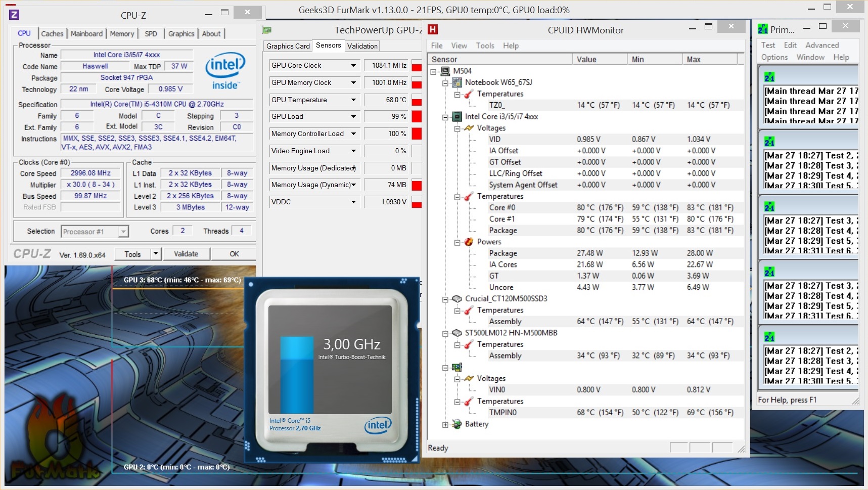Switch to the Mainboard tab in CPU-Z
Image resolution: width=868 pixels, height=490 pixels.
[x=86, y=34]
